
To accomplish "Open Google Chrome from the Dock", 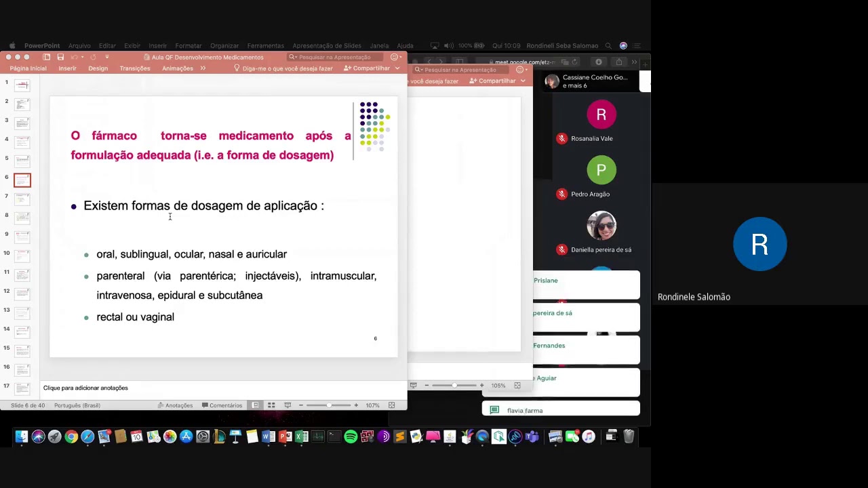I will click(x=71, y=436).
